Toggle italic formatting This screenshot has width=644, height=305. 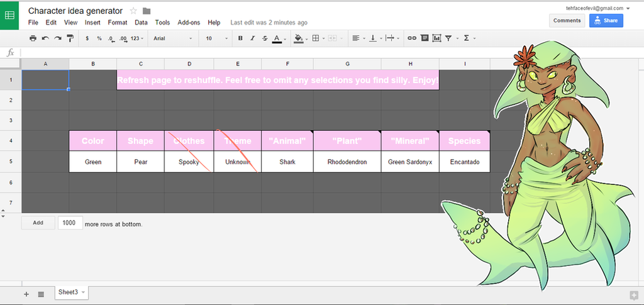point(253,38)
